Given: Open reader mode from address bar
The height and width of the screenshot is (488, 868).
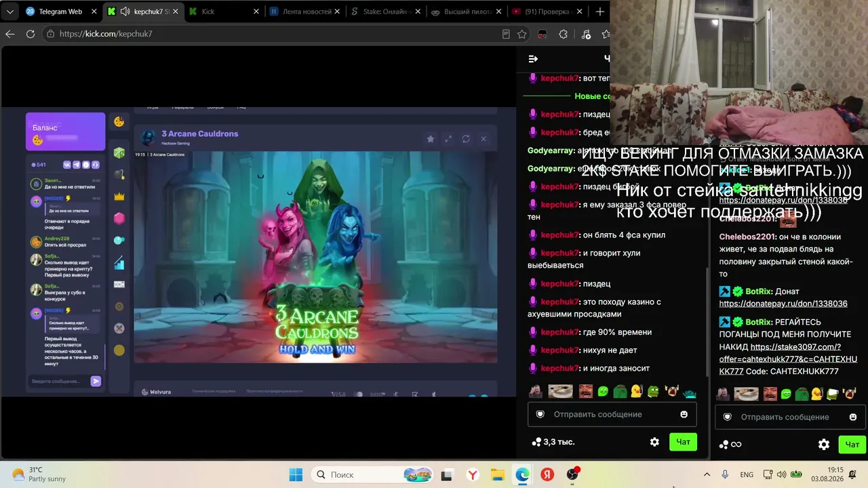Looking at the screenshot, I should tap(506, 34).
